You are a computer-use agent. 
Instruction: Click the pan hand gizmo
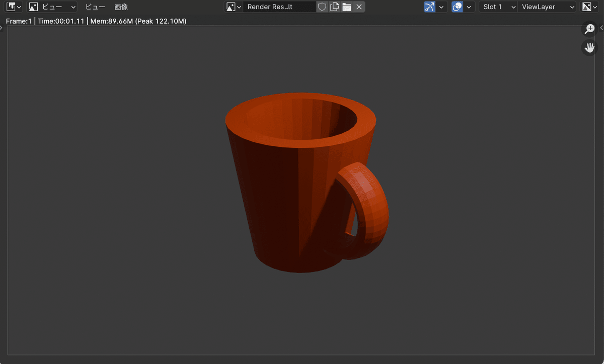click(589, 48)
